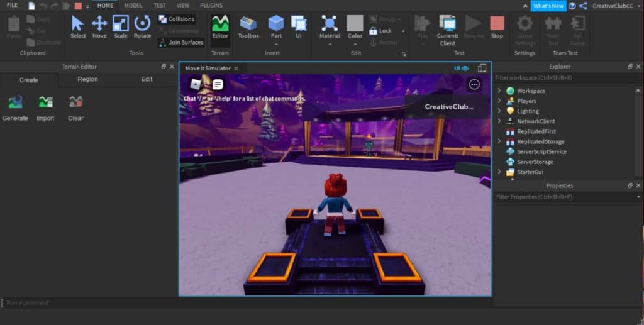Expand the Players node
The width and height of the screenshot is (644, 325).
point(499,101)
